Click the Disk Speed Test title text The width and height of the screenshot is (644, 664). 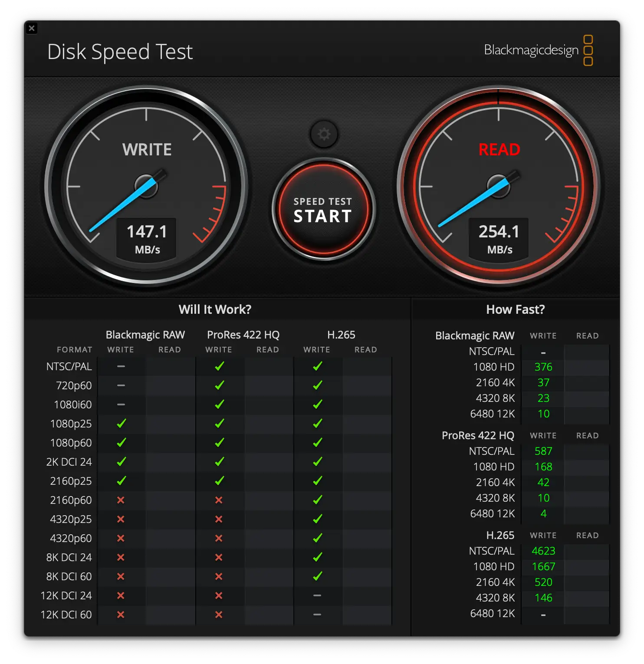(x=120, y=52)
